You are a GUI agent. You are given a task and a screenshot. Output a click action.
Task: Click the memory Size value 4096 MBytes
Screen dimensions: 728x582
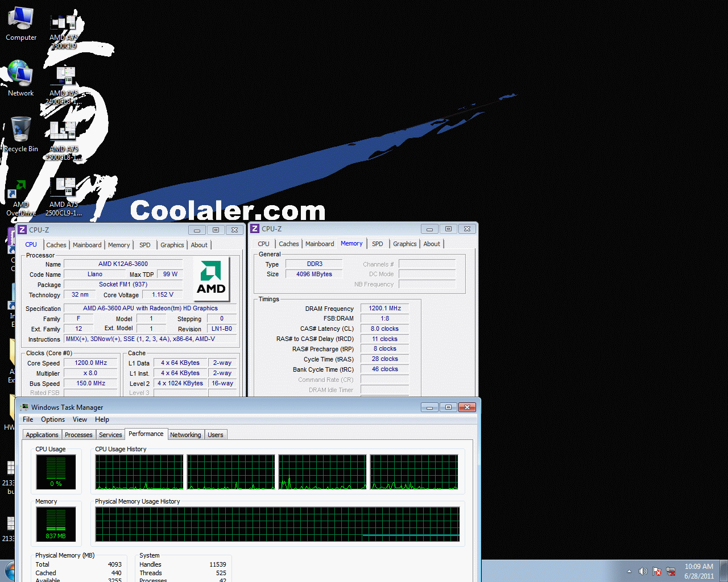(314, 274)
